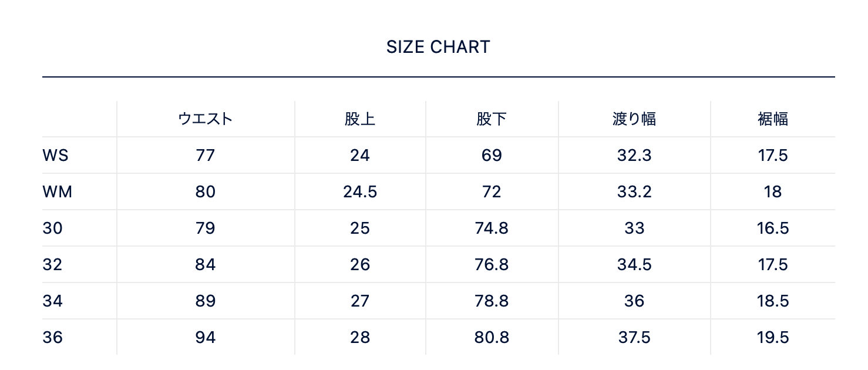Click the 渡り幅 column header
868x370 pixels.
pos(634,119)
